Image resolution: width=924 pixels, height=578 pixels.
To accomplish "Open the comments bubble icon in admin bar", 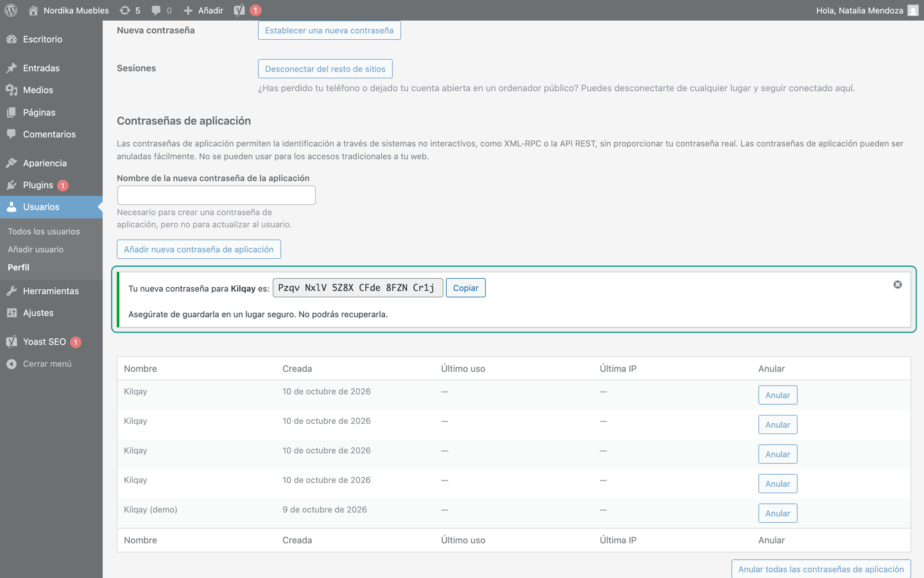I will 156,10.
